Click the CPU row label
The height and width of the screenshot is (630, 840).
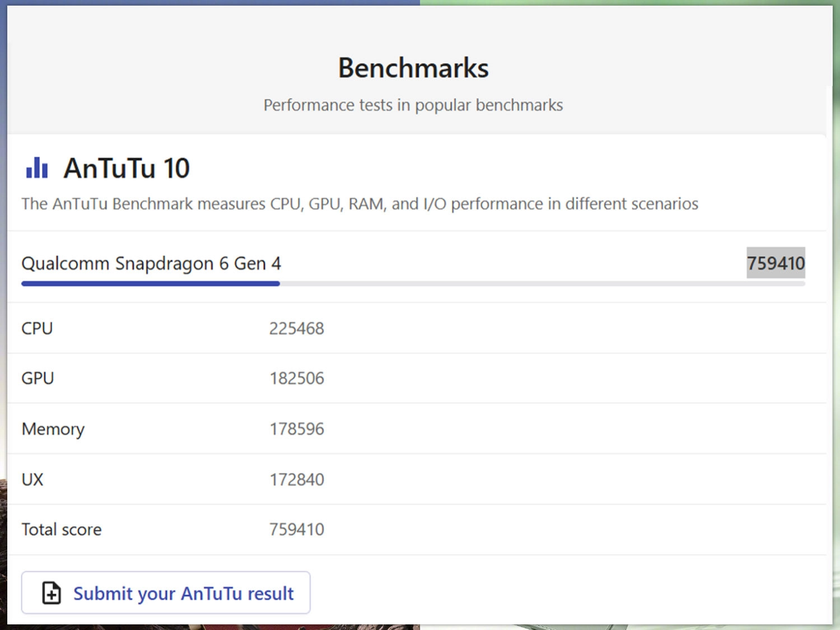point(37,328)
